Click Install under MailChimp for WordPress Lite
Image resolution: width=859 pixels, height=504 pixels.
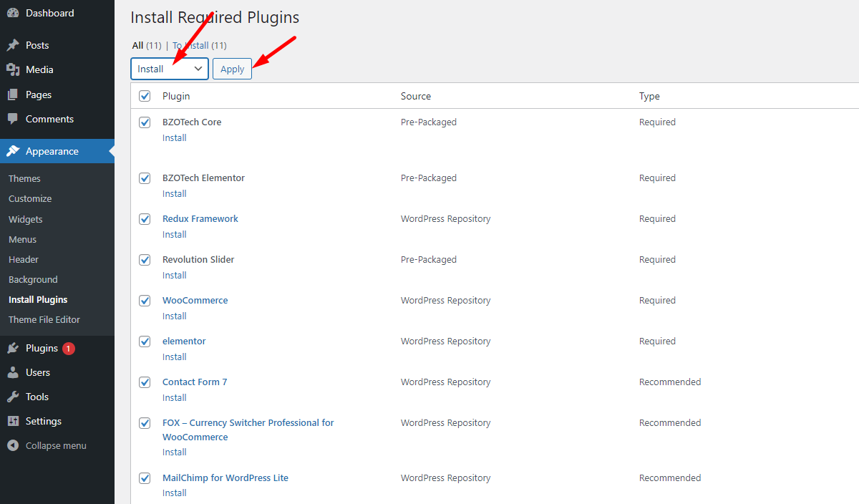point(174,493)
